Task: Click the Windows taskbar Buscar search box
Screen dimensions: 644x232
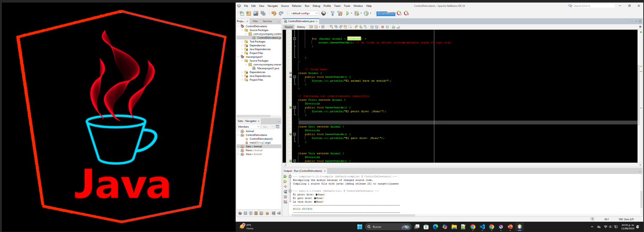Action: 388,227
